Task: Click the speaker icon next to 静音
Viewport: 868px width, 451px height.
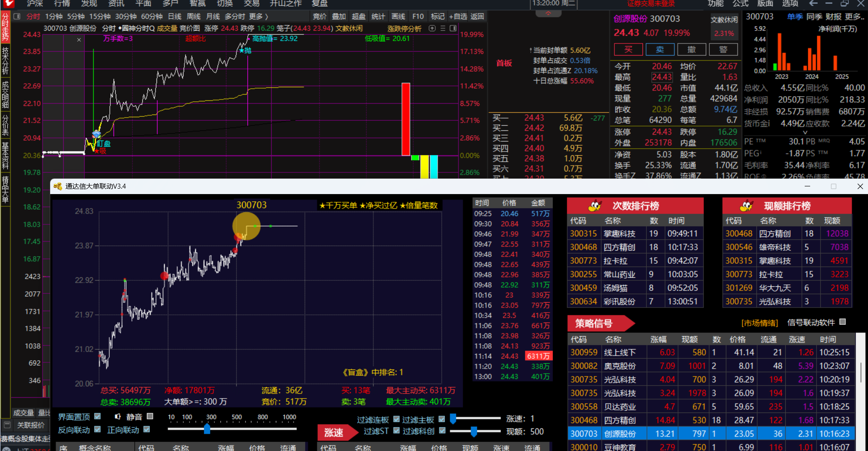Action: (118, 416)
